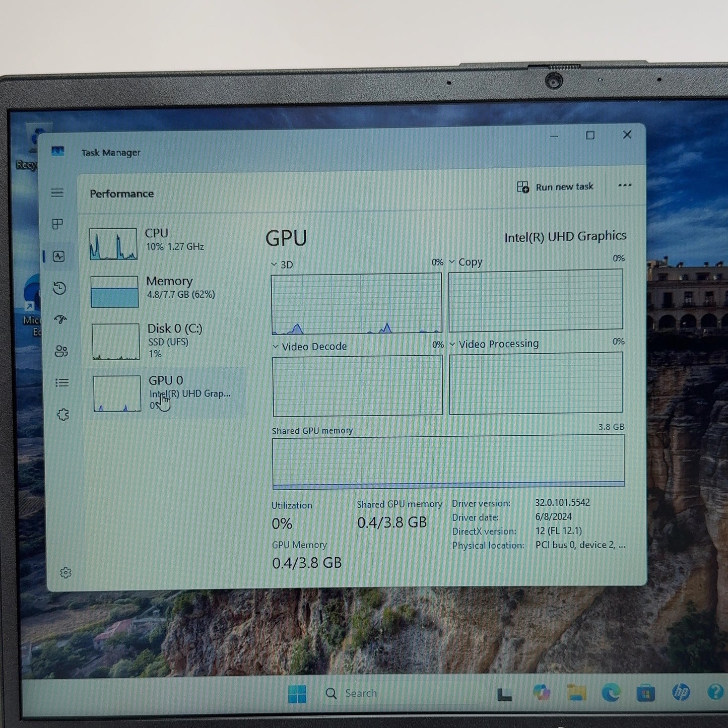Click the Memory usage mini graph thumbnail

[114, 291]
